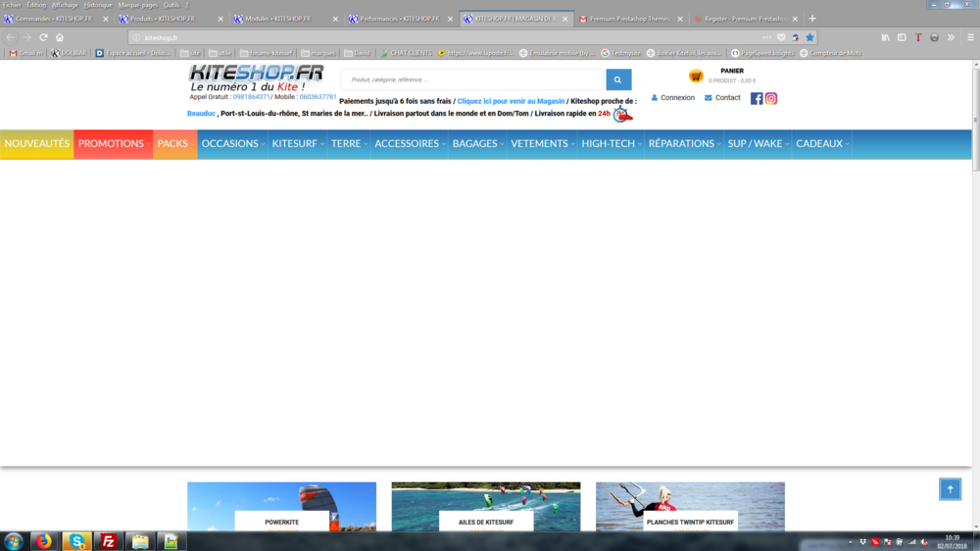Open file explorer taskbar icon

pos(140,541)
